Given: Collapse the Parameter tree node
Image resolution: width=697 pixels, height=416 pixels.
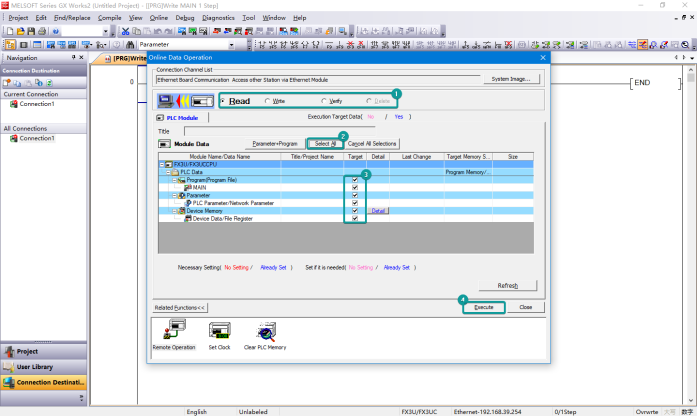Looking at the screenshot, I should [x=174, y=196].
